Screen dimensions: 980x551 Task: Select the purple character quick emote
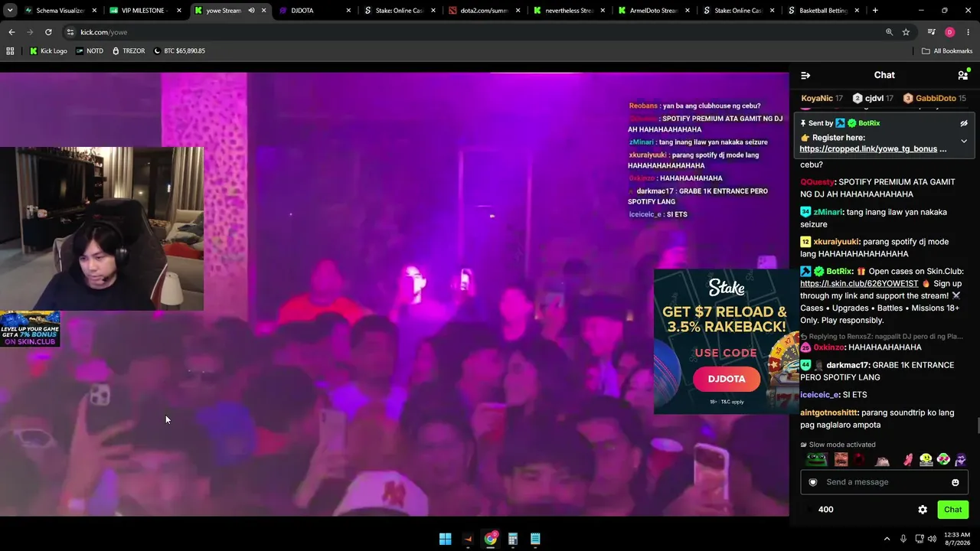(960, 460)
